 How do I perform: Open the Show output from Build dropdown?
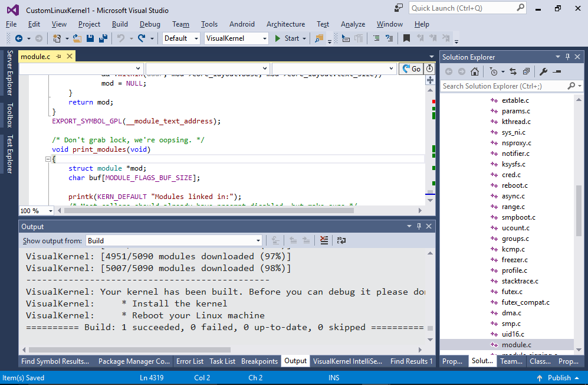coord(258,241)
